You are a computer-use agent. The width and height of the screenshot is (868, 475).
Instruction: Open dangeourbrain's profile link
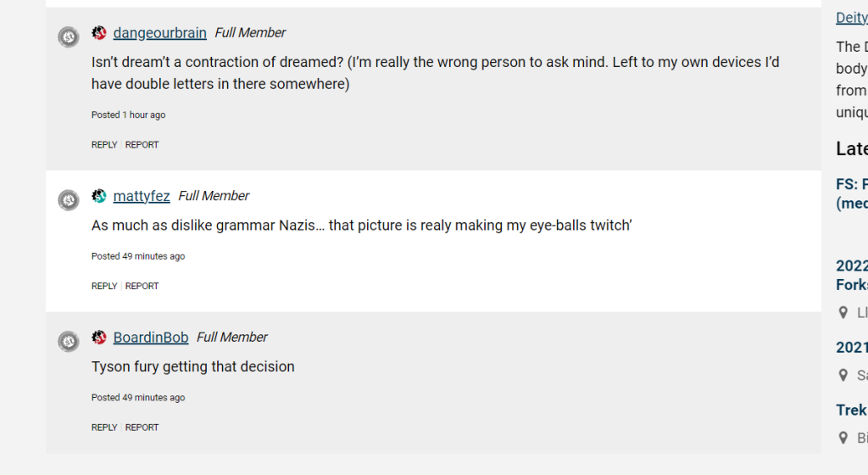point(159,33)
